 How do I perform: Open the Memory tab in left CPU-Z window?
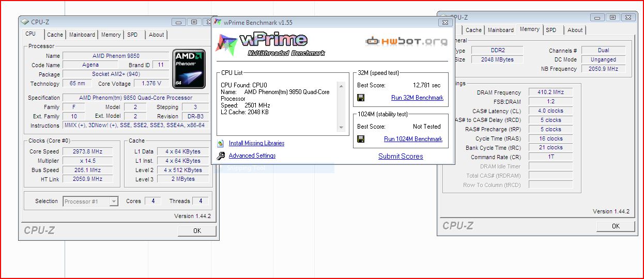coord(111,35)
